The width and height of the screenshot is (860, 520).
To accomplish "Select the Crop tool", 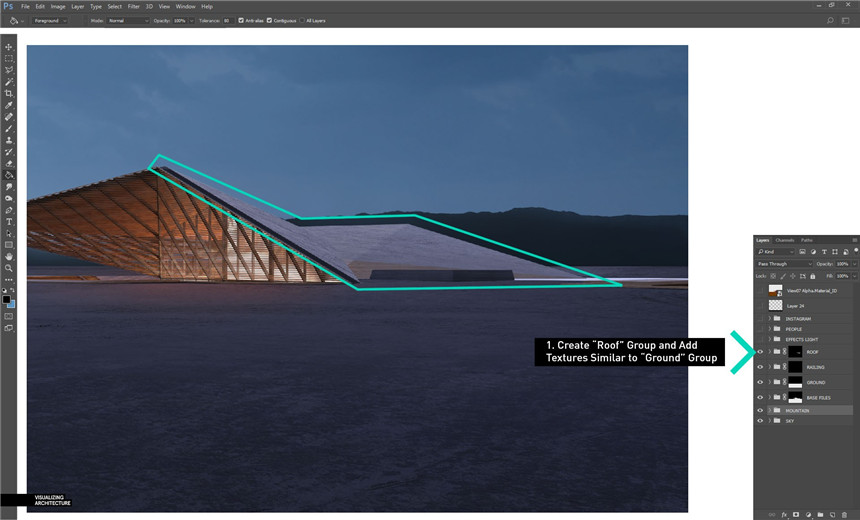I will (9, 93).
